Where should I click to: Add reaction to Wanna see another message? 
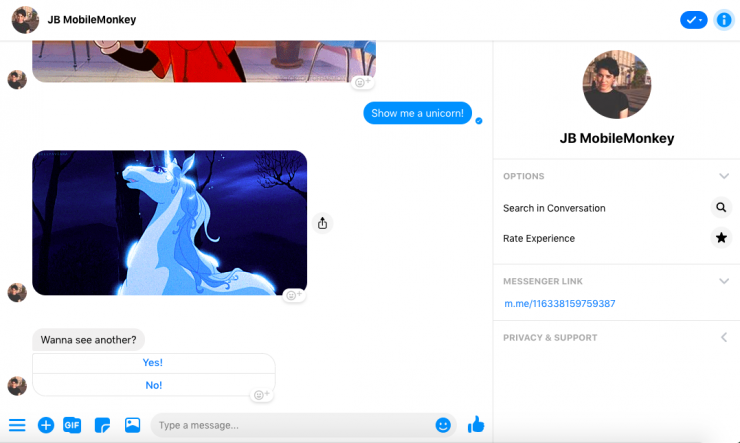coord(261,395)
